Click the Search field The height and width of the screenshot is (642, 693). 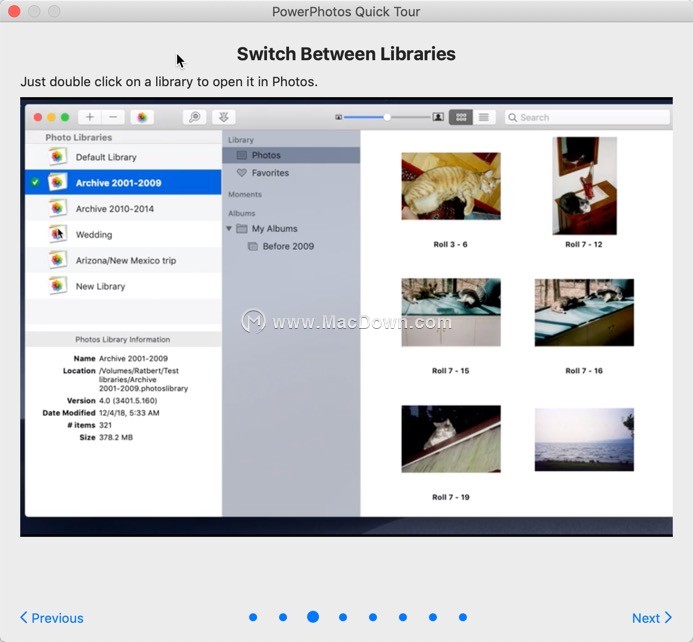click(587, 118)
